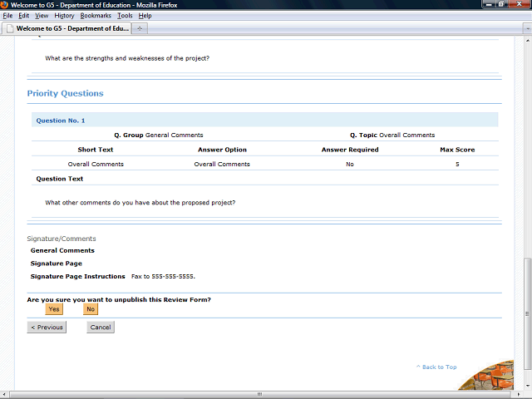Open the File menu
This screenshot has height=399, width=532.
pos(7,16)
